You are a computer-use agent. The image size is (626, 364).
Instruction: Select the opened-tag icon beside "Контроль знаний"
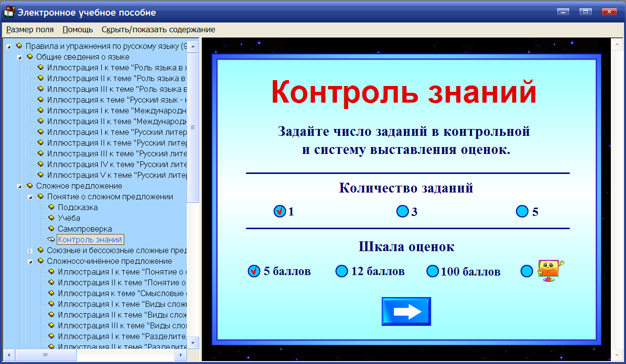click(x=50, y=239)
